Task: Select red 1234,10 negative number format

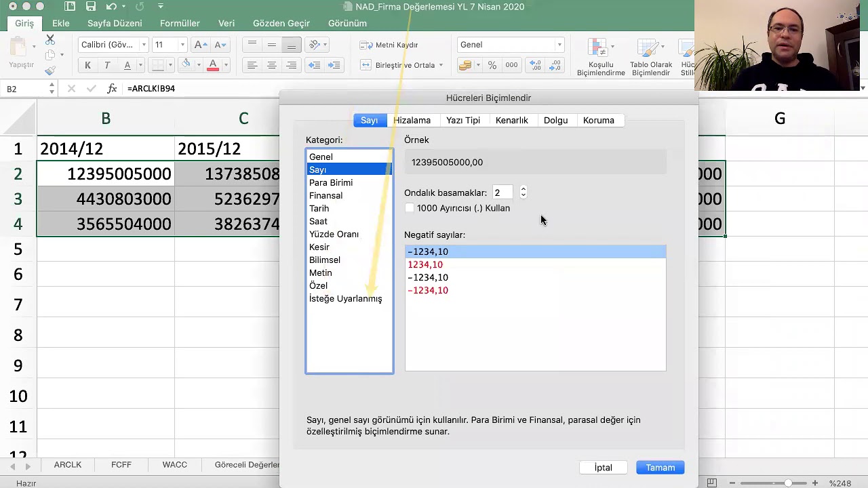Action: tap(425, 264)
